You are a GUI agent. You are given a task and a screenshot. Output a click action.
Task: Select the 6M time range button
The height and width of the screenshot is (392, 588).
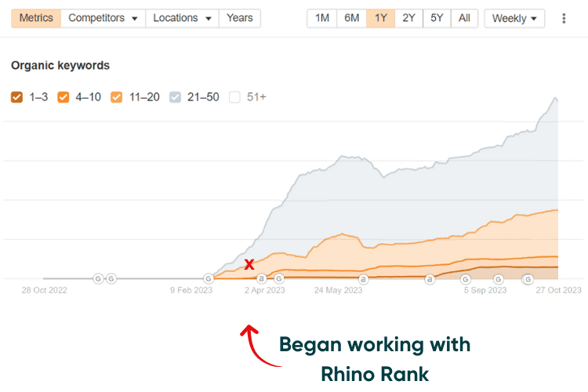click(352, 18)
